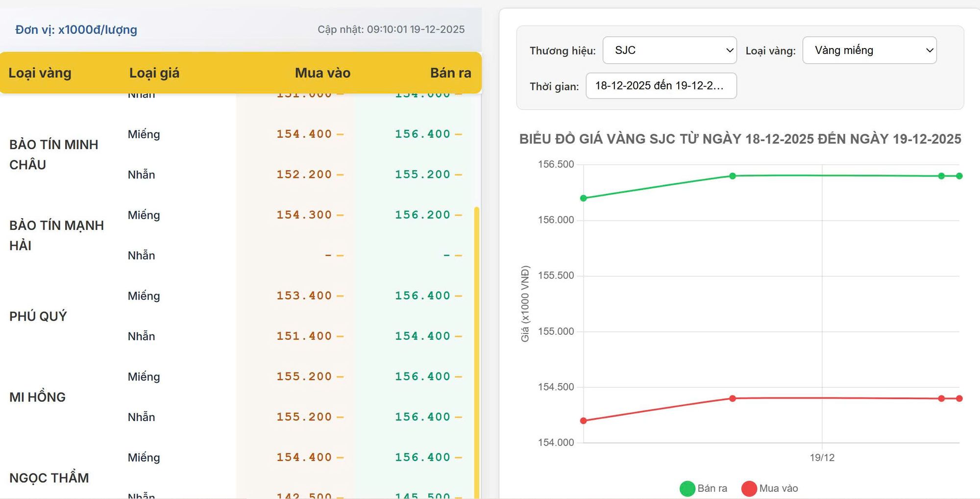Select the PHÚ QUÝ brand name

(38, 316)
